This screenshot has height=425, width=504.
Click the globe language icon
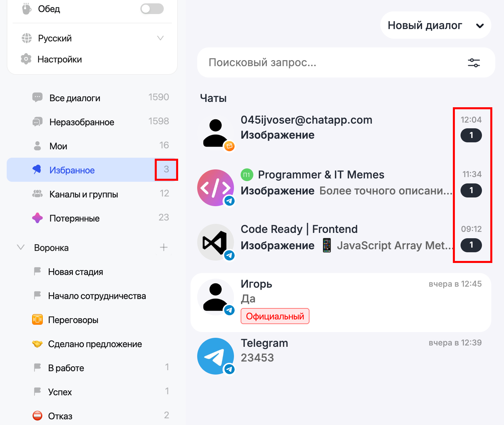(27, 38)
